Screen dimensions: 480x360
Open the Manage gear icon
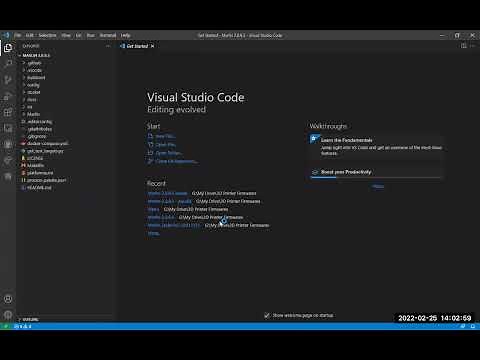[8, 314]
